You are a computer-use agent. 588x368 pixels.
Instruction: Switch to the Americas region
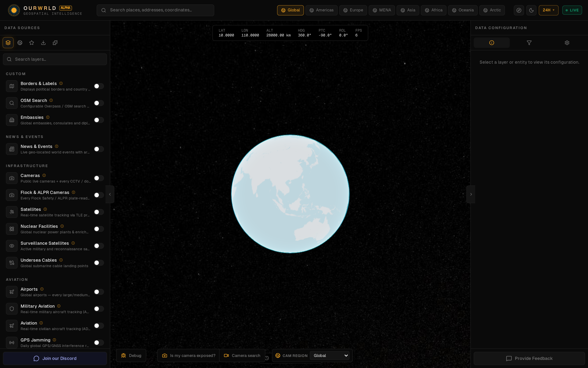pos(321,10)
